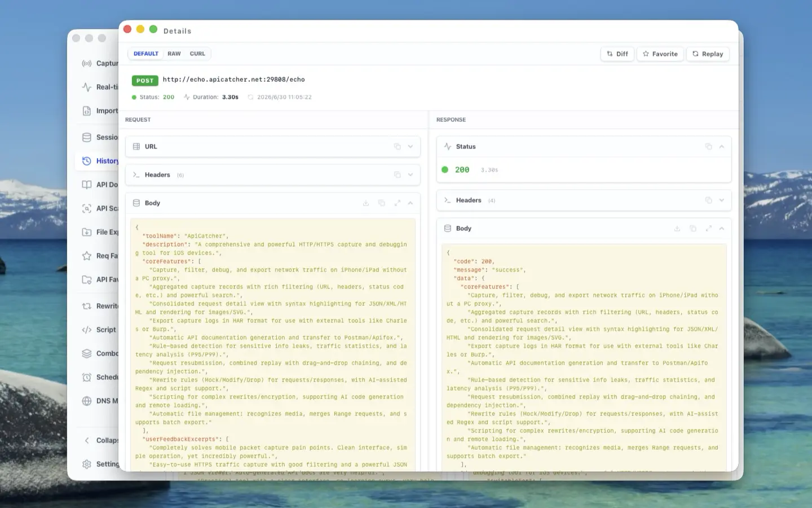812x508 pixels.
Task: Collapse the response Status section
Action: [722, 146]
